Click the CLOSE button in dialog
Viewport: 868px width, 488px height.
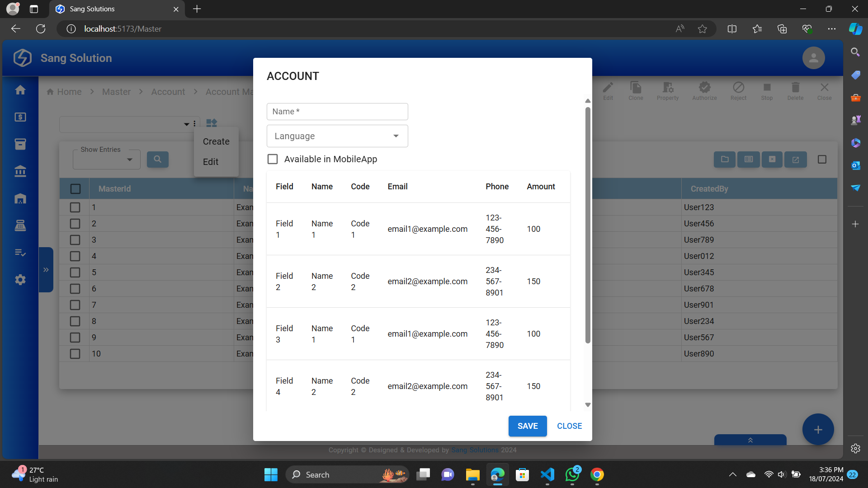[x=569, y=426]
